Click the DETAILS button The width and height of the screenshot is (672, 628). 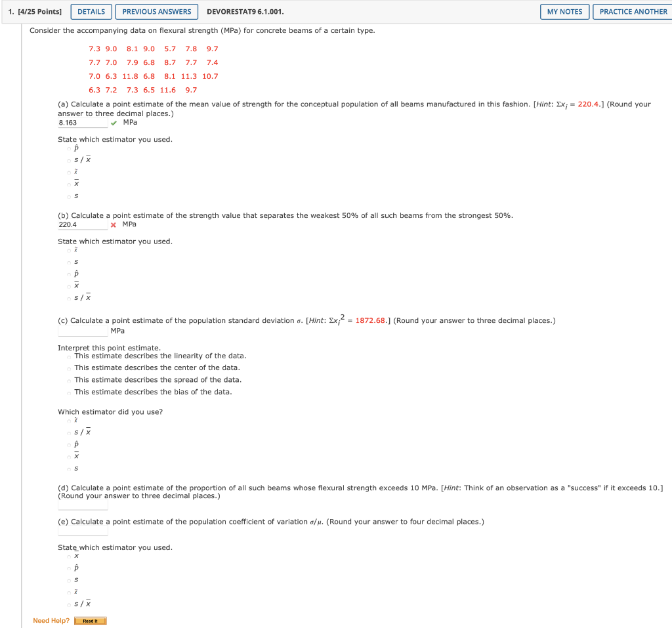(x=91, y=11)
